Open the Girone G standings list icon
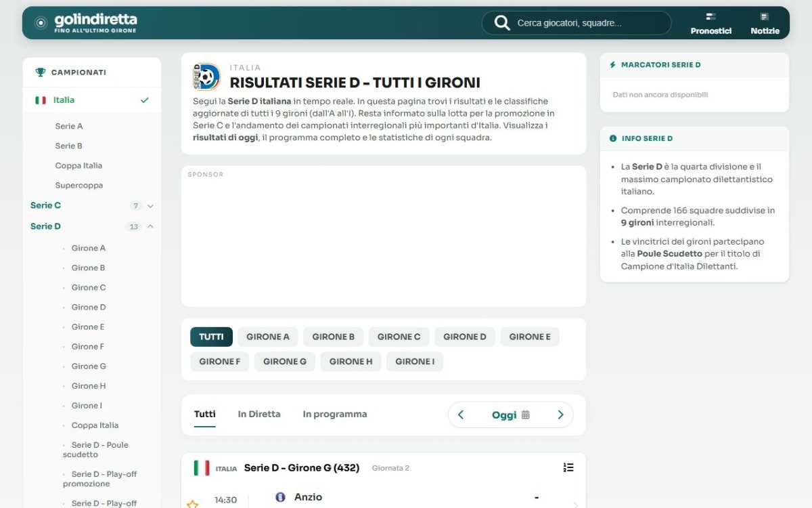 (x=568, y=467)
